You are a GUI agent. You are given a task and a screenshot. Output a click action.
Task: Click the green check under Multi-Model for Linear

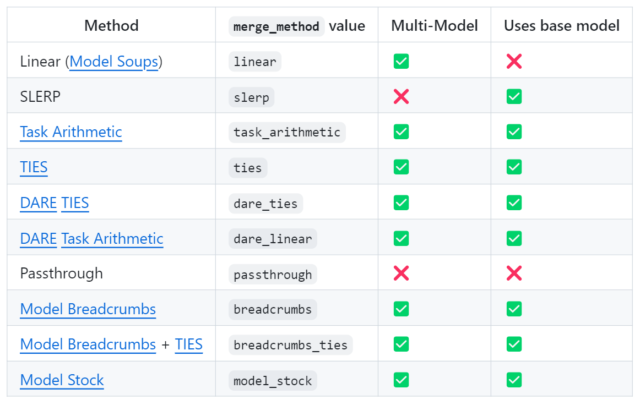[x=401, y=62]
